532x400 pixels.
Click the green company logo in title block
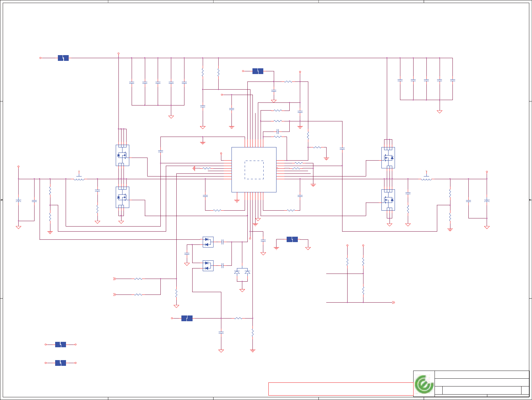[x=424, y=384]
